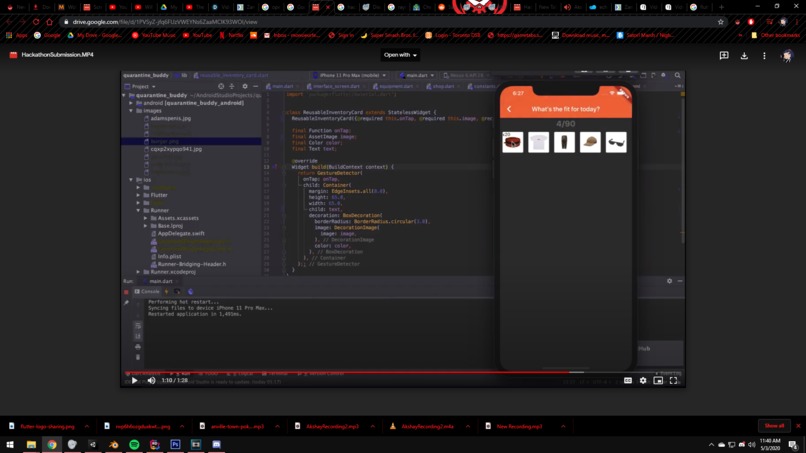Go back in Chrome
The width and height of the screenshot is (806, 453).
pos(9,22)
